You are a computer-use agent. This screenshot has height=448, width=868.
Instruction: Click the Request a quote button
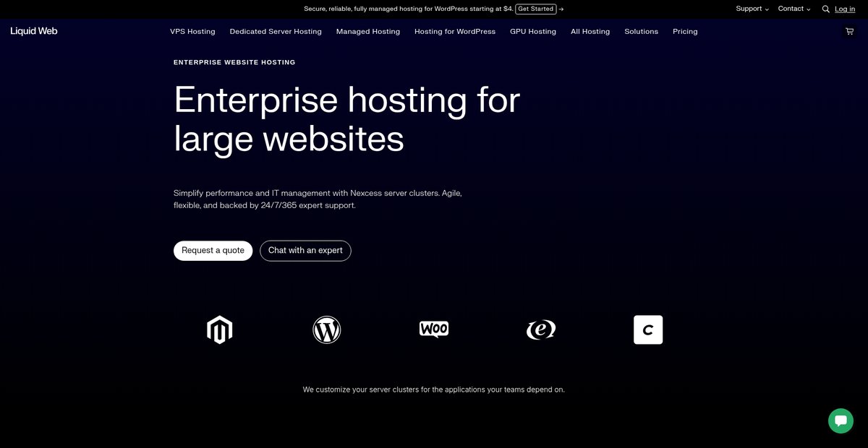[213, 251]
